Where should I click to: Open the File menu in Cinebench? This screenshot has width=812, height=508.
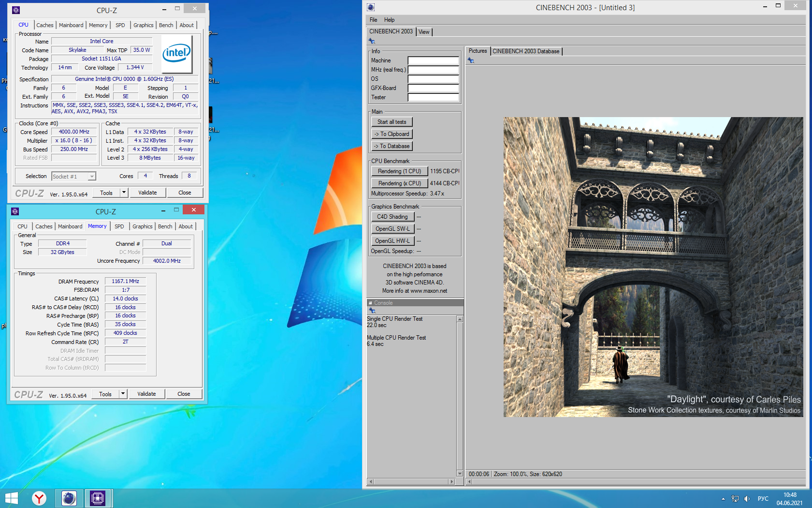point(374,20)
